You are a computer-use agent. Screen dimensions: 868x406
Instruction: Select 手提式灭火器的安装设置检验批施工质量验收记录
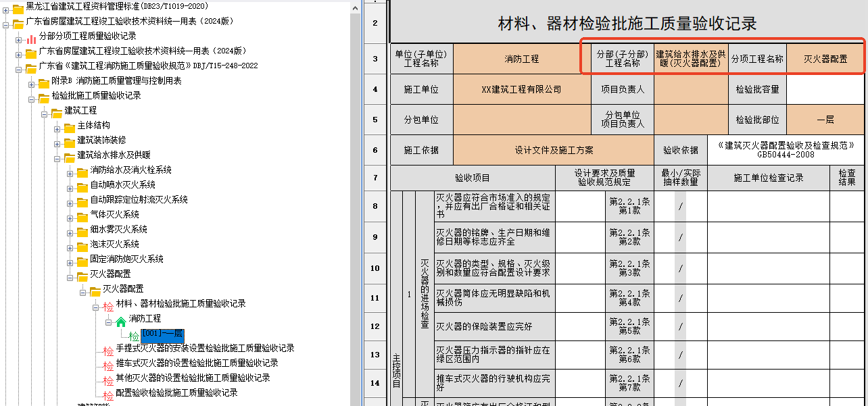tap(206, 349)
